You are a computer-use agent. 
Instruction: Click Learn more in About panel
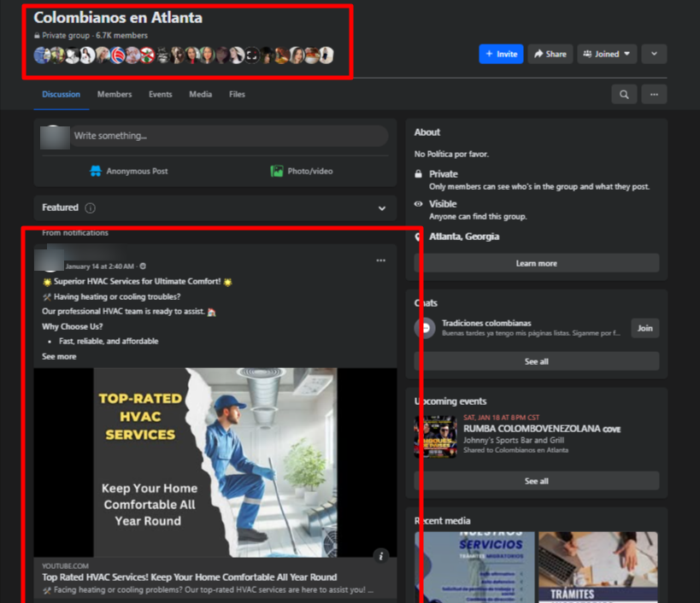pyautogui.click(x=536, y=264)
